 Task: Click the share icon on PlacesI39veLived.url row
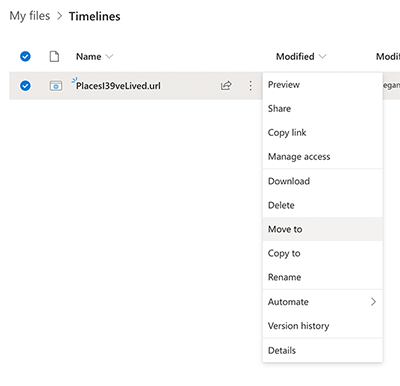coord(226,86)
